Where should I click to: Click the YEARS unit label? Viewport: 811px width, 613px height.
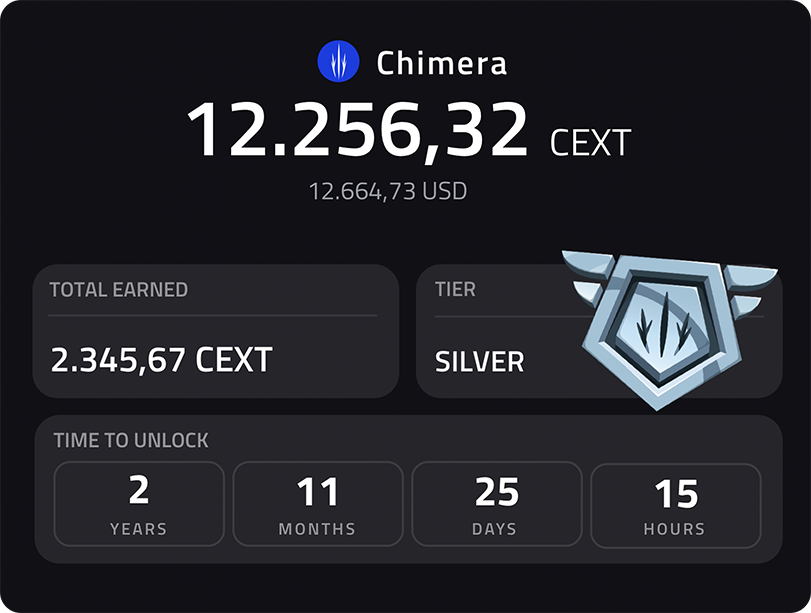[139, 529]
